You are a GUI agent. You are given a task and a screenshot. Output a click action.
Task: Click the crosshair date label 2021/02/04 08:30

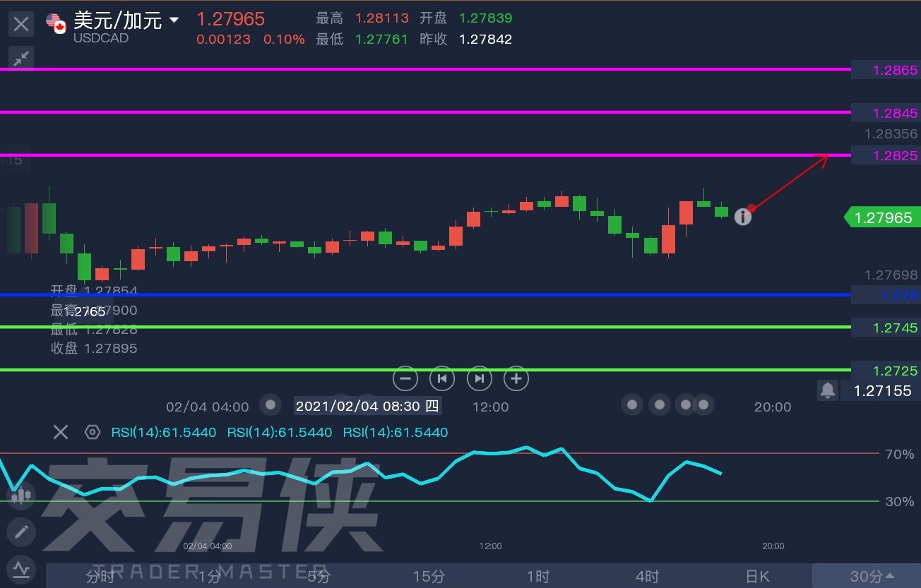click(367, 406)
